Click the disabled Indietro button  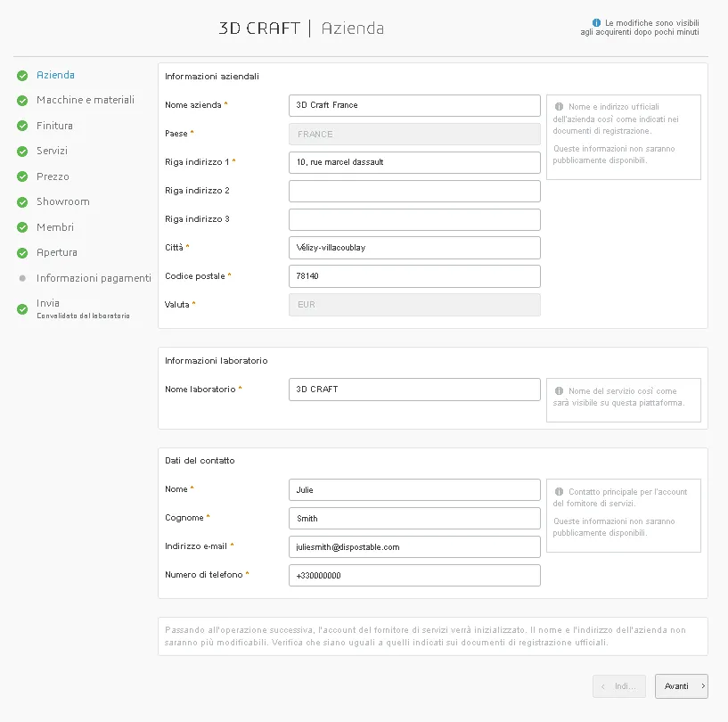point(618,686)
